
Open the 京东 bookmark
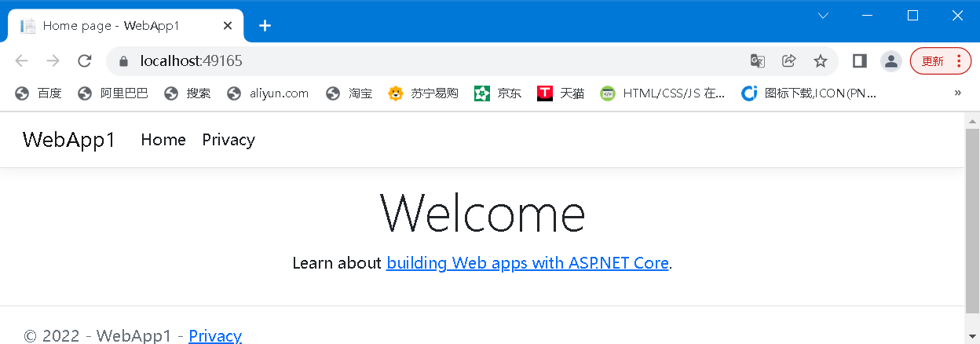pyautogui.click(x=499, y=93)
